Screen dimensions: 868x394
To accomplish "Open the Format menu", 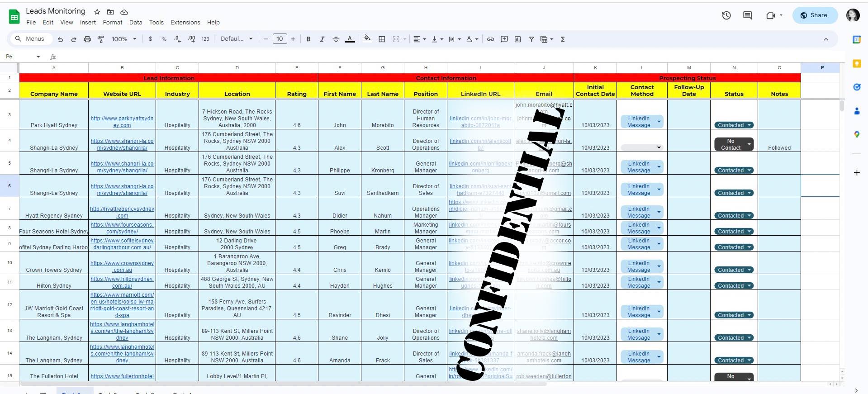I will click(x=113, y=23).
